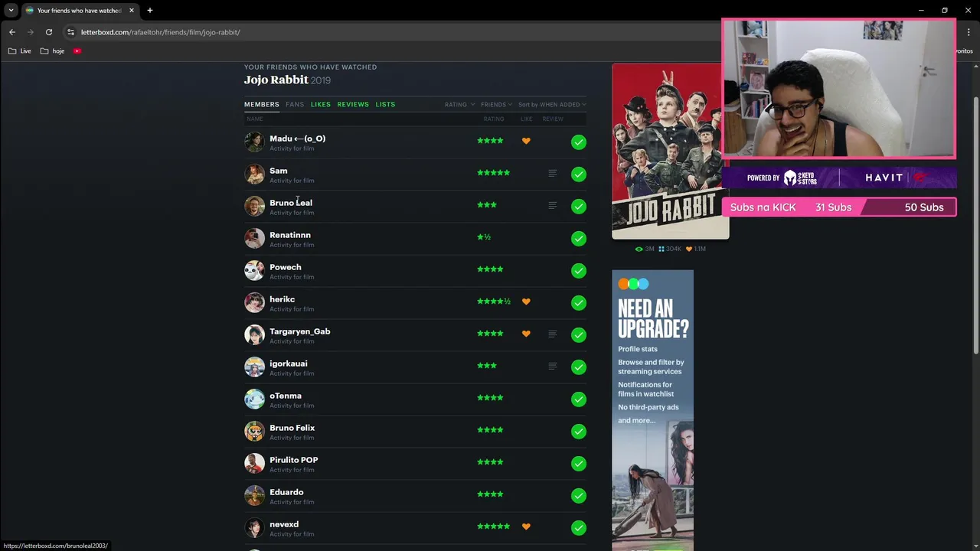
Task: Open oTenma's avatar picture
Action: [254, 399]
